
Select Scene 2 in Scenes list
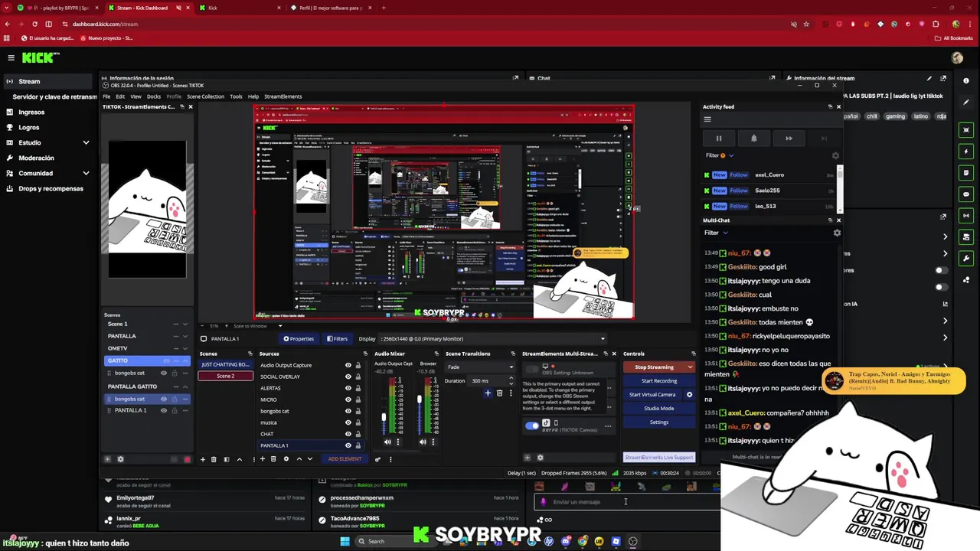point(225,377)
